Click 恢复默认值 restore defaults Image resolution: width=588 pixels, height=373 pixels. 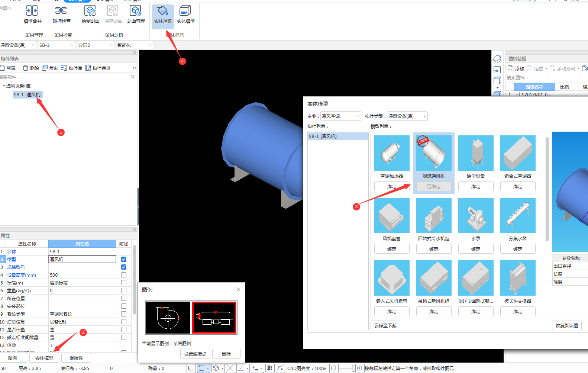point(567,325)
